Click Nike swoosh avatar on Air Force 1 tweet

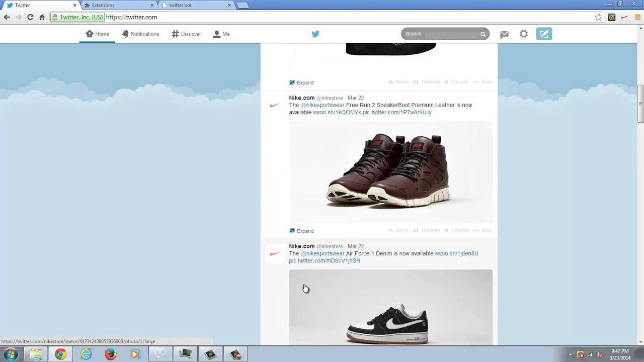click(x=275, y=253)
